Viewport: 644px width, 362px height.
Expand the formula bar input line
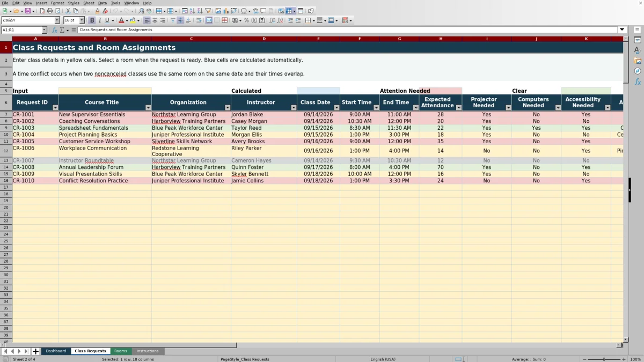(x=623, y=30)
